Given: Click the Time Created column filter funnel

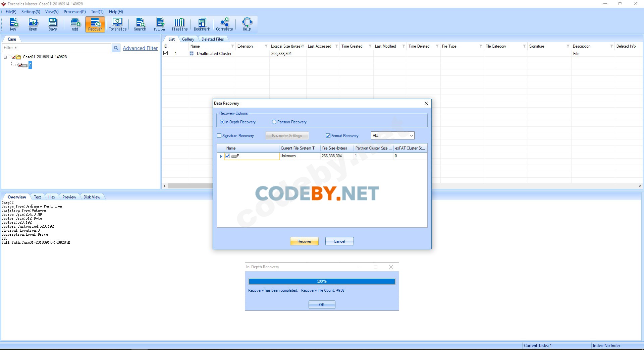Looking at the screenshot, I should [x=370, y=46].
